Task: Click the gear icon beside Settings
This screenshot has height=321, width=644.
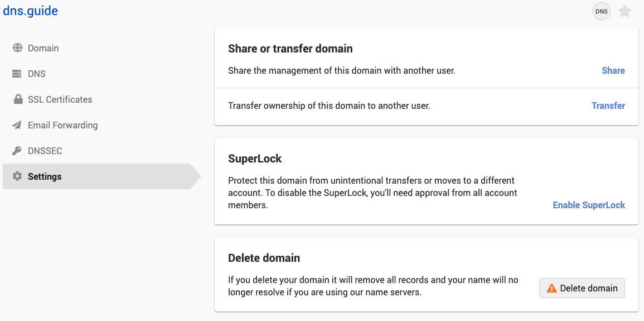Action: point(17,176)
